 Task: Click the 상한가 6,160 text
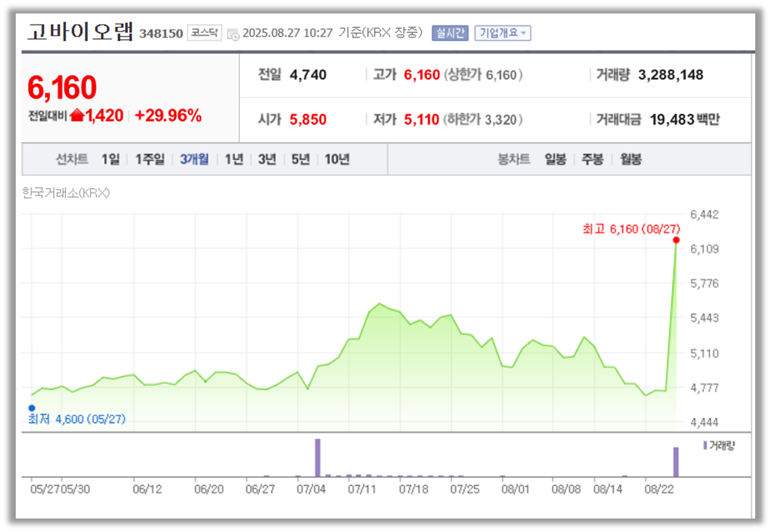click(483, 75)
